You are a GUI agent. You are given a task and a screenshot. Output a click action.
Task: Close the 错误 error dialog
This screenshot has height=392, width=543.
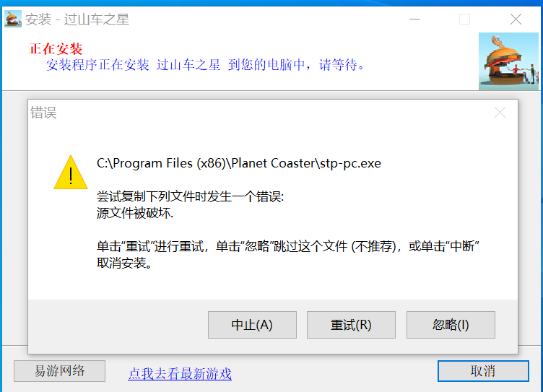click(500, 113)
